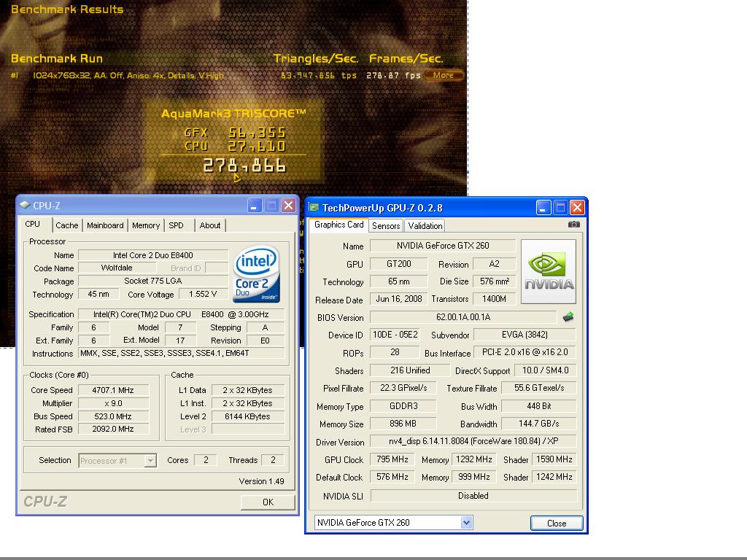Click the Pixel Fillrate value 22.3 GPixel/s
747x560 pixels.
(403, 388)
